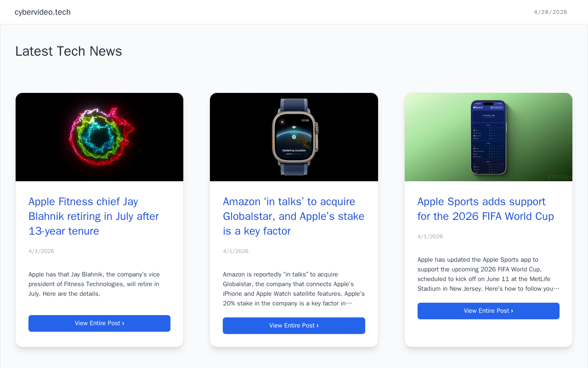Click the Apple Sports article excerpt text
The height and width of the screenshot is (368, 588).
tap(488, 274)
